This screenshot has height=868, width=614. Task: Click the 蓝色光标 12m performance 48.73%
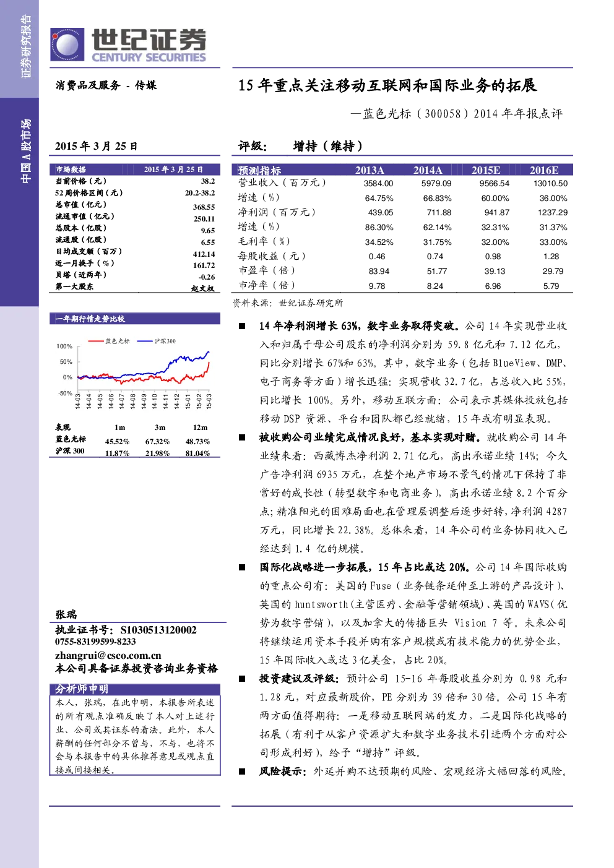click(197, 442)
